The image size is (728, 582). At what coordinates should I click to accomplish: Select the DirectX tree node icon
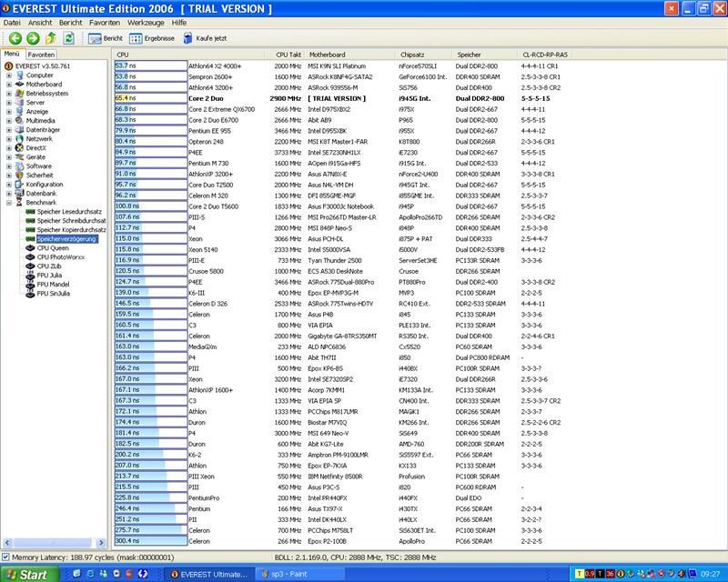coord(19,148)
